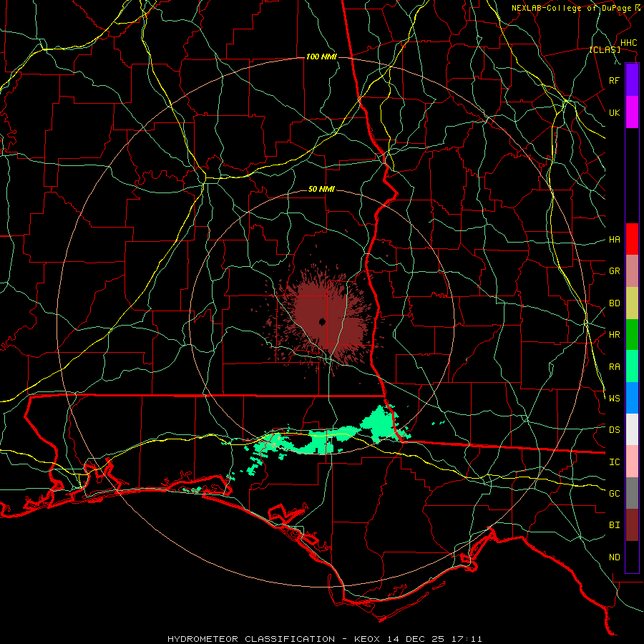
Task: Click the BD legend label
Action: tap(615, 303)
